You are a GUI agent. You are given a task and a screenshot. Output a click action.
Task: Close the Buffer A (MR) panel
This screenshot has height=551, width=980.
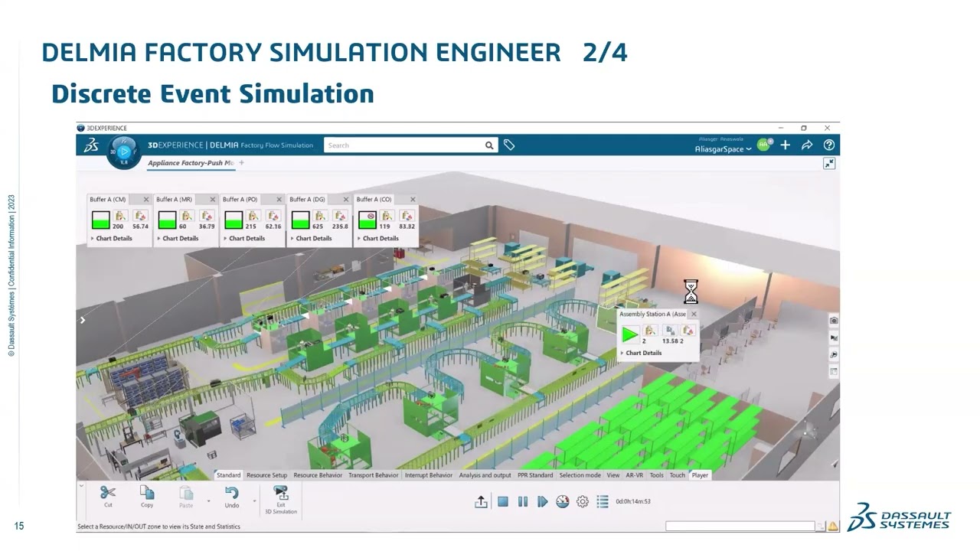click(x=213, y=200)
